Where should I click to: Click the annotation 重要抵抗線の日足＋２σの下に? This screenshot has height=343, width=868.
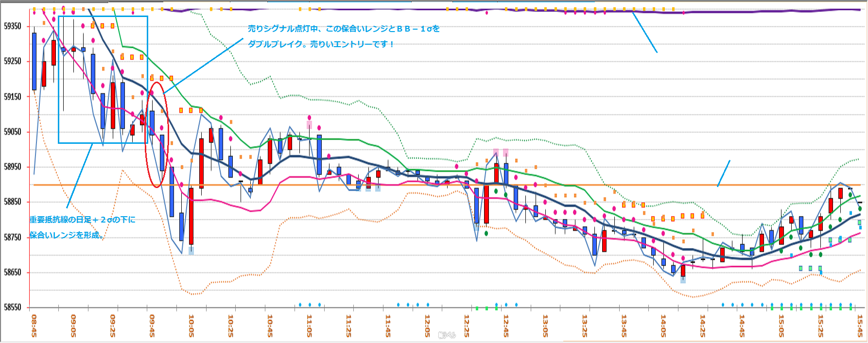tap(82, 220)
